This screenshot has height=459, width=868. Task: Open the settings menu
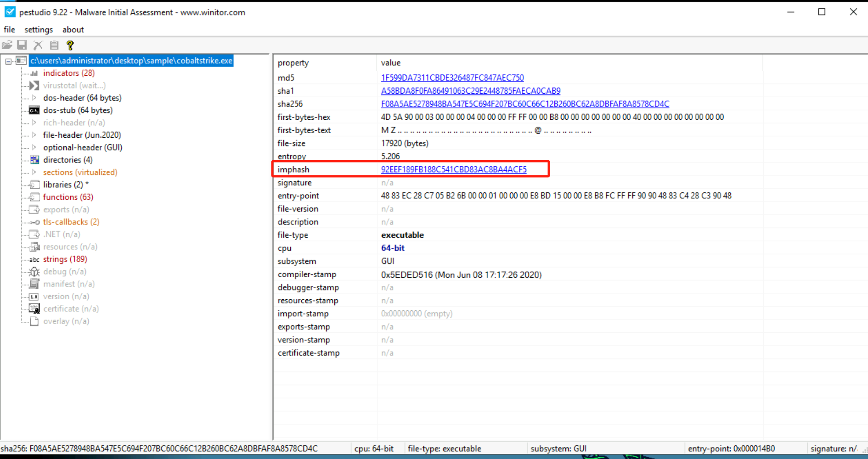click(x=39, y=29)
